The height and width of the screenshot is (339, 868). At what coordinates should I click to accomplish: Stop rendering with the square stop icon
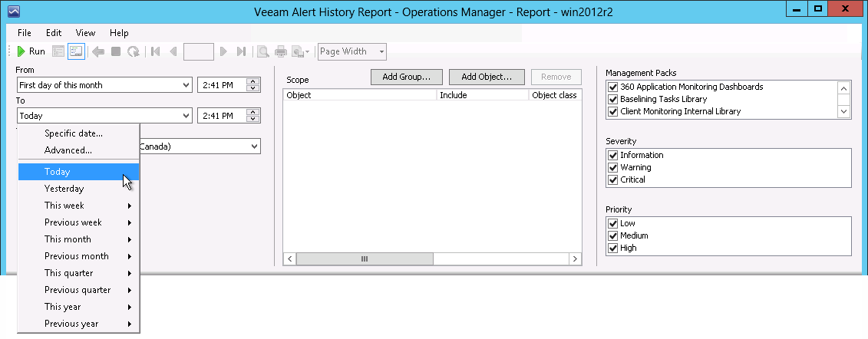116,51
